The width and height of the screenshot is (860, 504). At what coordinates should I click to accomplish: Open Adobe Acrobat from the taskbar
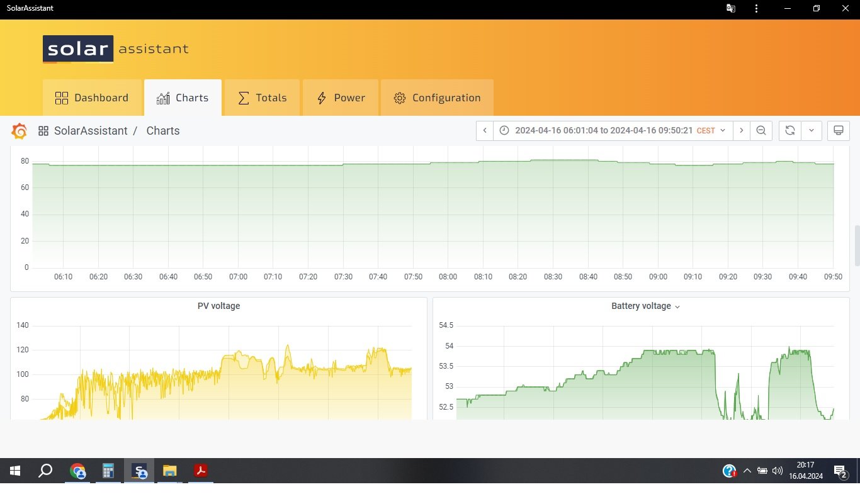201,471
